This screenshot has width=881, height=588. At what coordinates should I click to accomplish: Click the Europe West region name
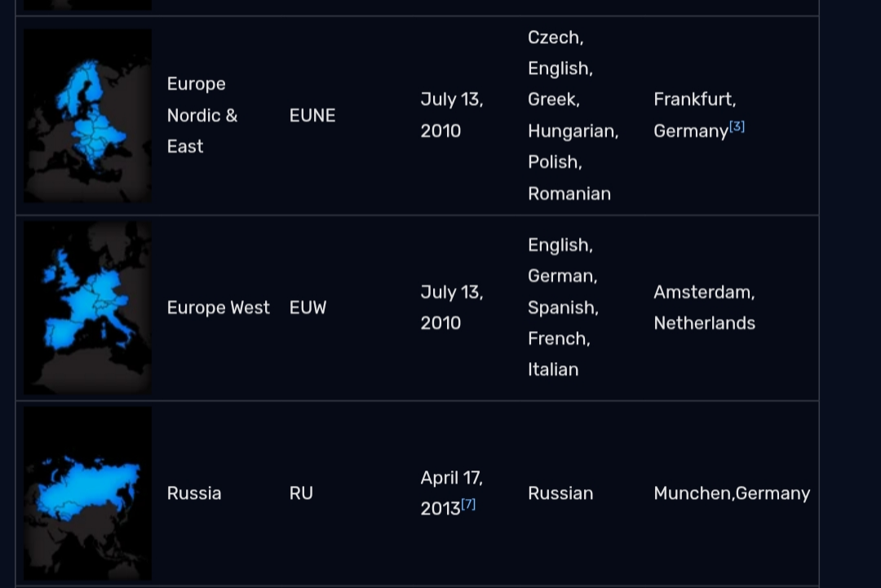point(218,307)
